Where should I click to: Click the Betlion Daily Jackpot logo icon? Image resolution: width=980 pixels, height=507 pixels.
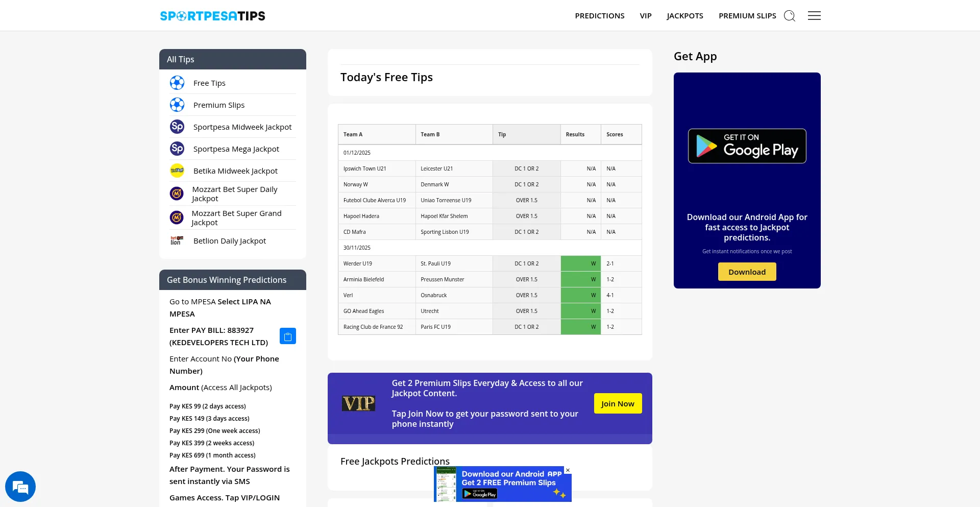pyautogui.click(x=177, y=240)
